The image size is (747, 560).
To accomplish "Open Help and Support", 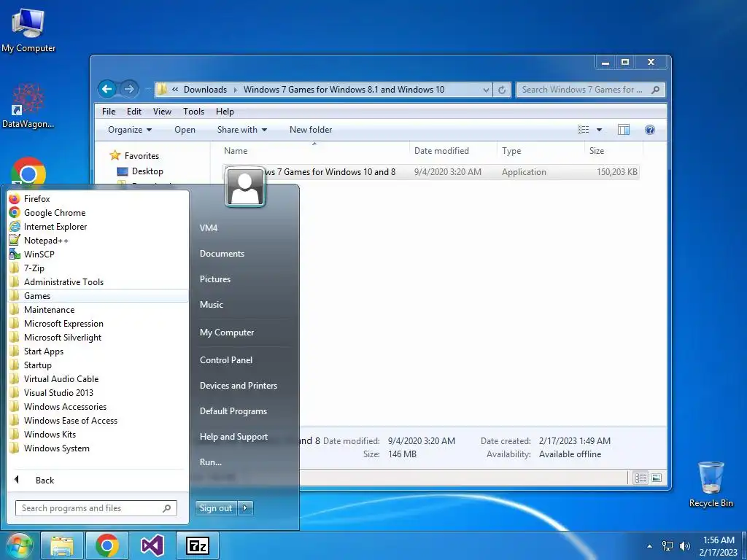I will [x=233, y=437].
